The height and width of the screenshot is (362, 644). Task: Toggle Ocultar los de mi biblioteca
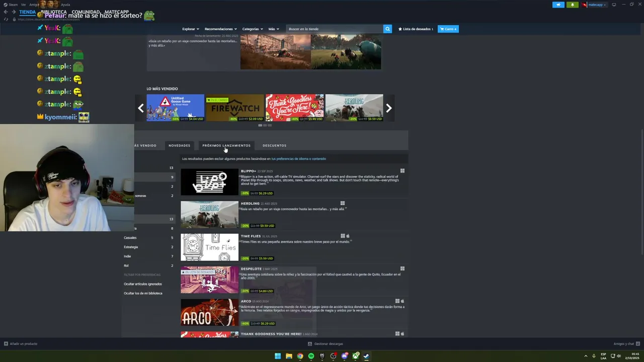pyautogui.click(x=143, y=293)
